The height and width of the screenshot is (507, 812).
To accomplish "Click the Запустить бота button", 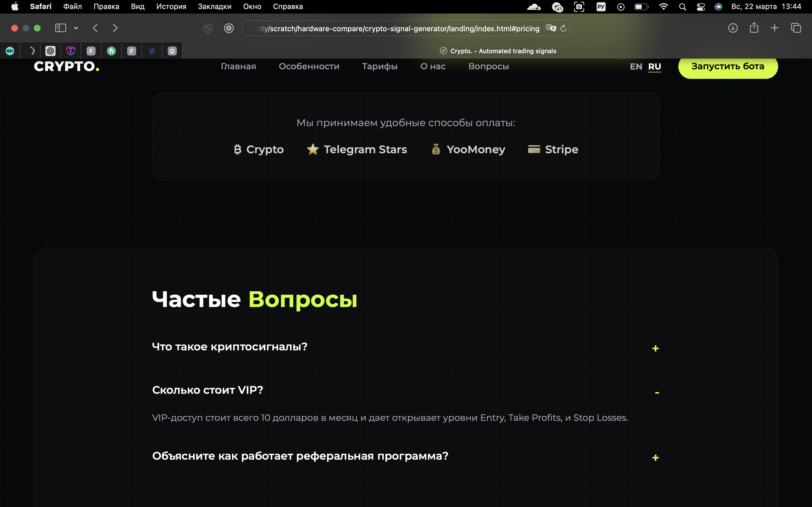I will pos(727,66).
